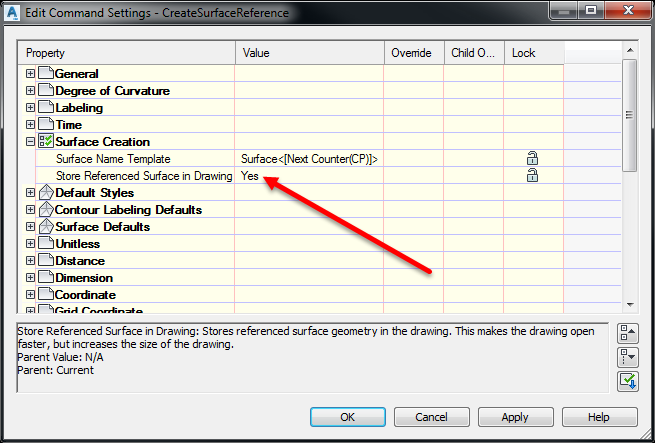655x443 pixels.
Task: Expand the Degree of Curvature group
Action: (30, 90)
